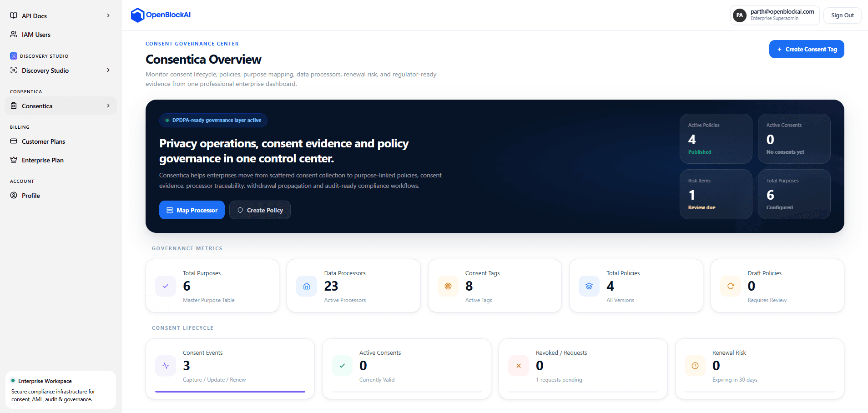
Task: Click the 'Expiring in 30 days' text
Action: tap(735, 380)
